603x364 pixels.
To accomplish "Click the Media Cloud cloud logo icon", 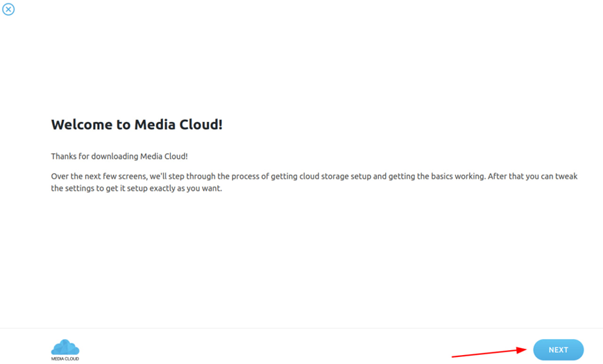I will (x=65, y=347).
